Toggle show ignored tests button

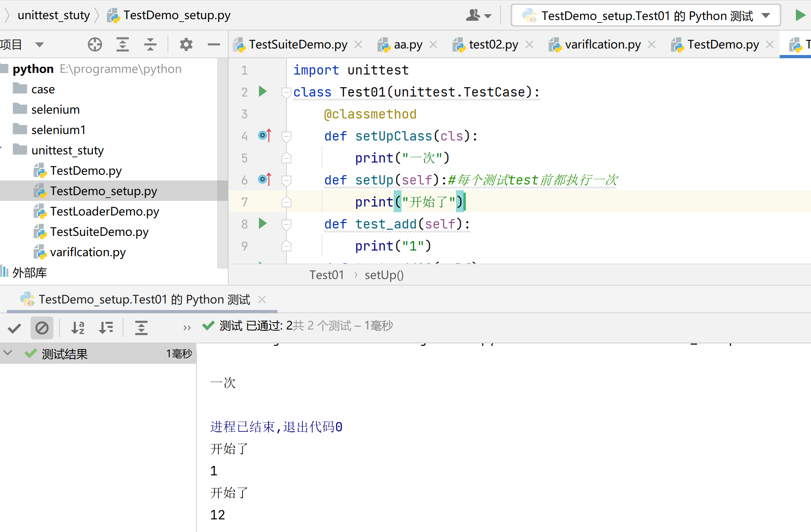coord(42,328)
